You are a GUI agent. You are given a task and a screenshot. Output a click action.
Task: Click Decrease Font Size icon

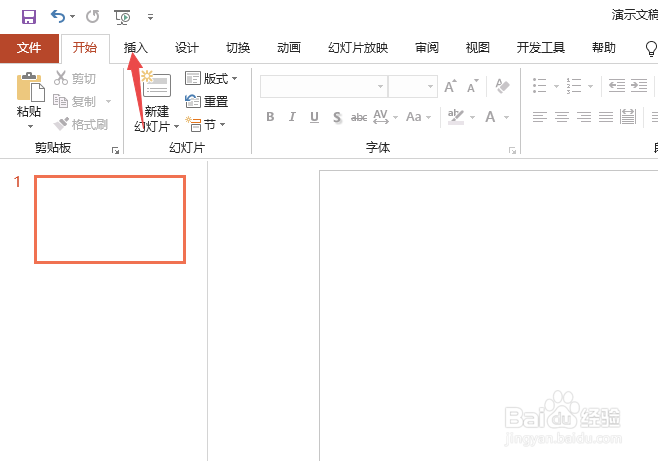[x=473, y=86]
